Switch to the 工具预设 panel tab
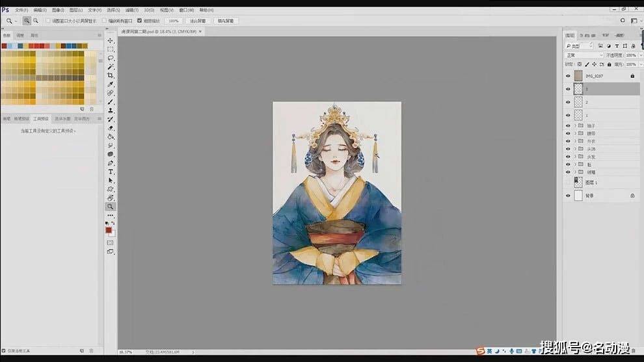Viewport: 644px width, 362px height. [x=40, y=119]
